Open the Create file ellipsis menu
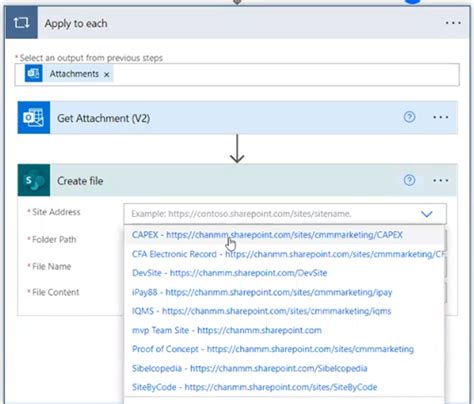Screen dimensions: 474x404 pos(441,180)
